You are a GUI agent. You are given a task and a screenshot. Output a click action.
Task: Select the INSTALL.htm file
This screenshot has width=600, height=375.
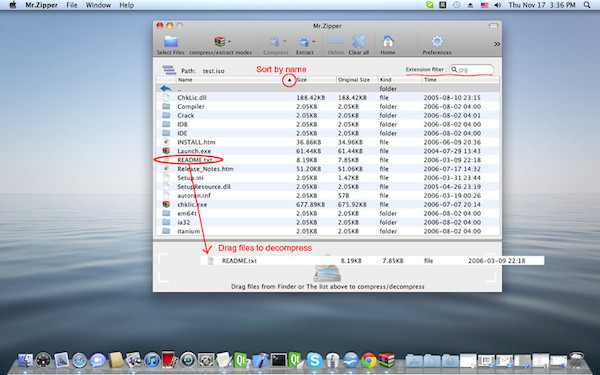[328, 142]
